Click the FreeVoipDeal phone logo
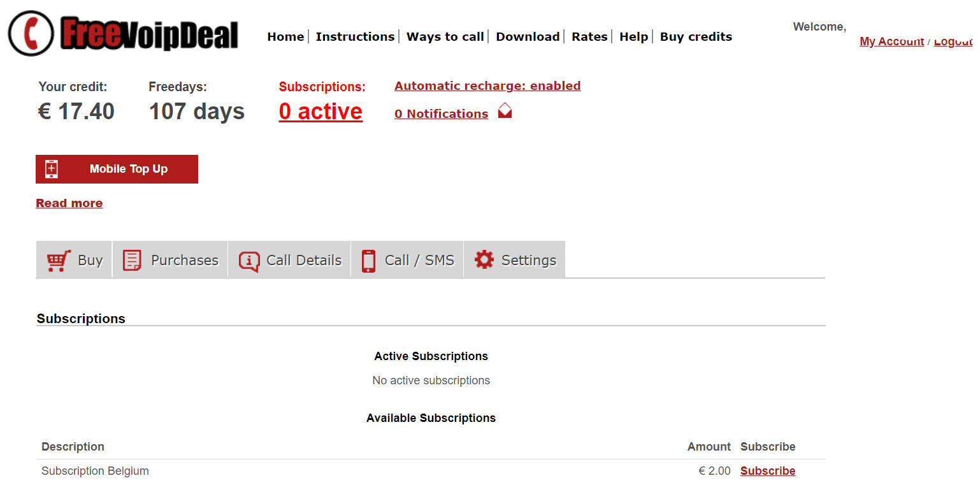This screenshot has width=980, height=492. (x=31, y=33)
